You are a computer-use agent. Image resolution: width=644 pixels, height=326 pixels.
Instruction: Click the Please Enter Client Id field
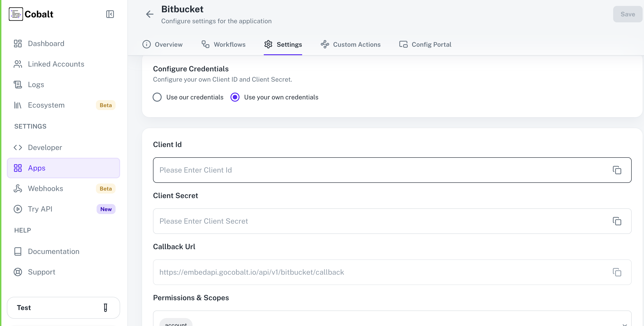point(300,170)
